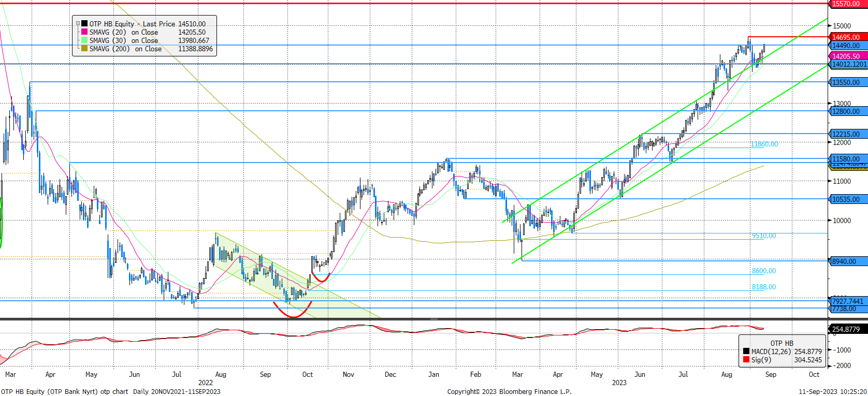Click the 12800.00 price level tag
868x396 pixels.
coord(848,111)
